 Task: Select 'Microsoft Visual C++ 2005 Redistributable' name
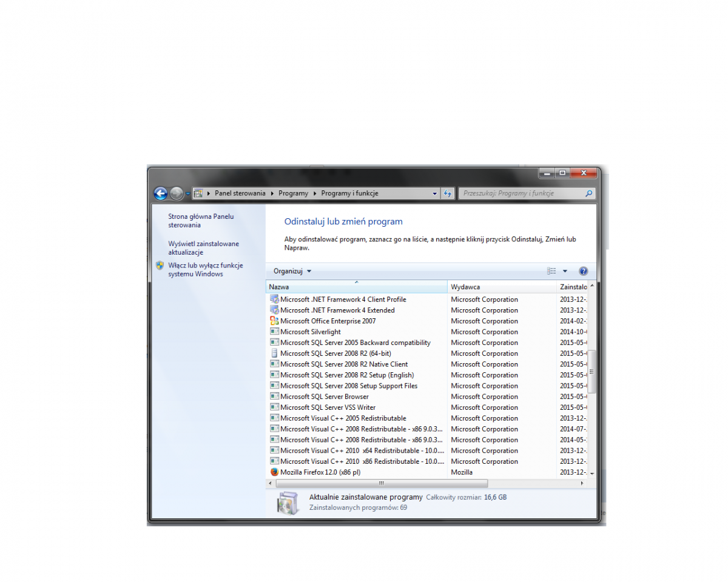(x=343, y=418)
